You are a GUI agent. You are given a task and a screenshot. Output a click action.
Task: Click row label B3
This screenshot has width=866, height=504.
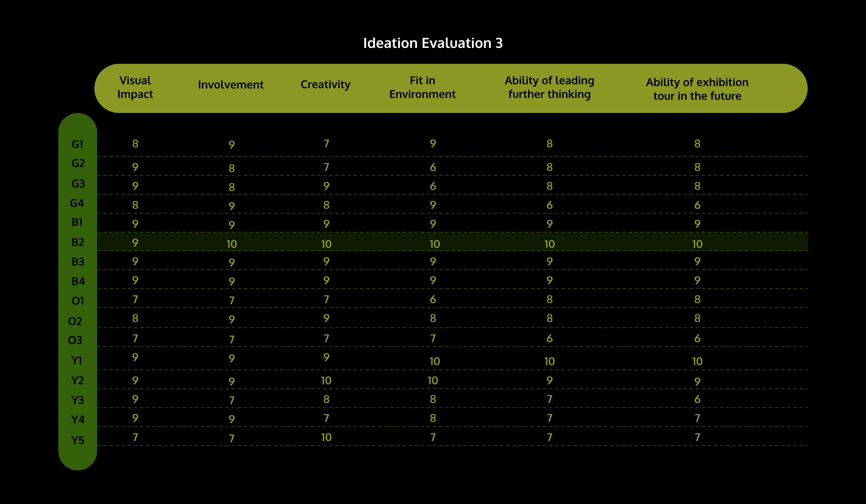(x=78, y=262)
